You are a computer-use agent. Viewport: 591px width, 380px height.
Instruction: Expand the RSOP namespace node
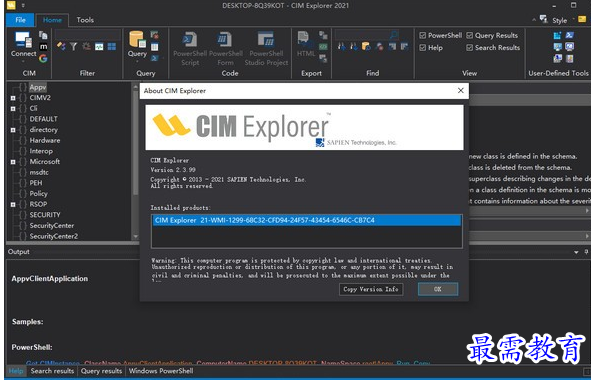pos(13,205)
